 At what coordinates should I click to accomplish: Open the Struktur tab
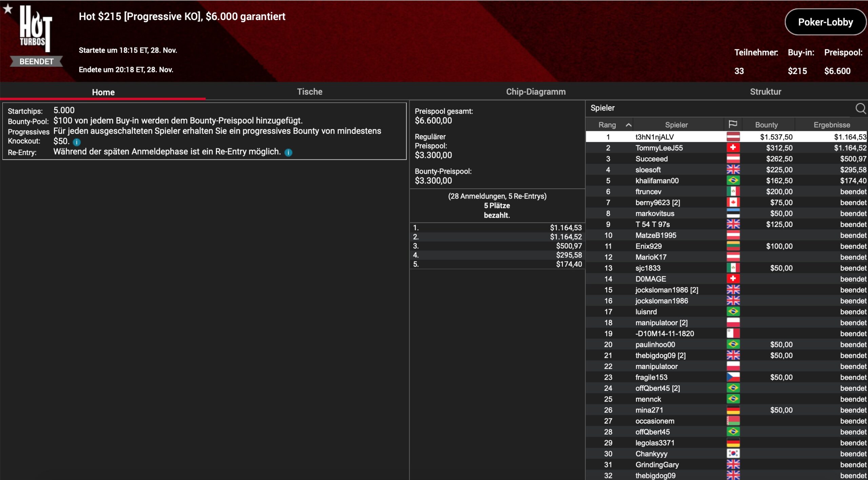pos(765,92)
